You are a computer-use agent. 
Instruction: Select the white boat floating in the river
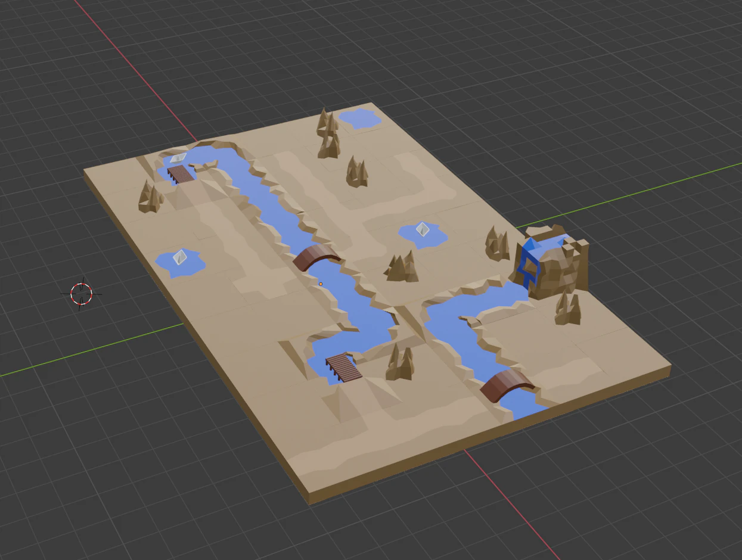pos(178,157)
